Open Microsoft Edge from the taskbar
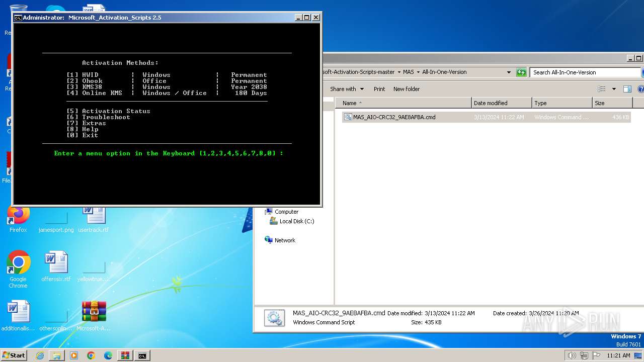 click(108, 355)
